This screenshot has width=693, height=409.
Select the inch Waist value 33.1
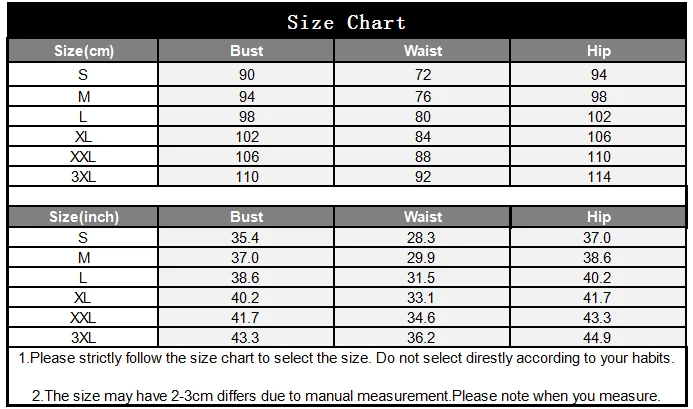[421, 298]
